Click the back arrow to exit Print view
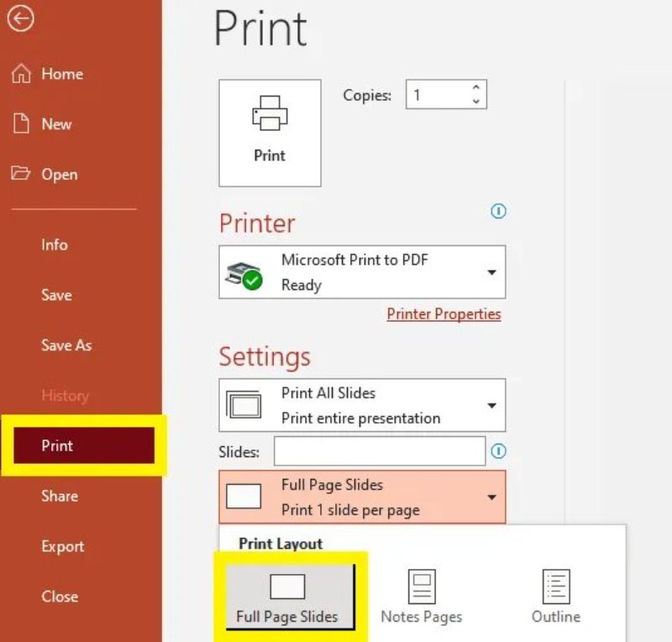672x642 pixels. [x=20, y=18]
